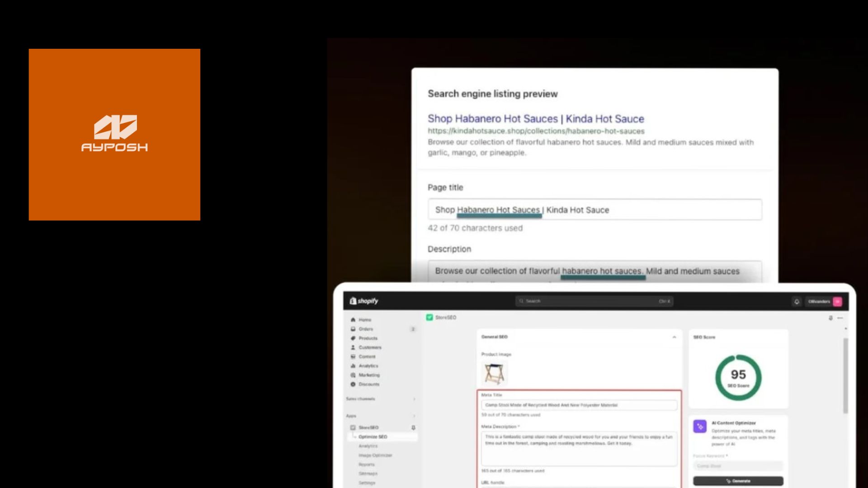Open Settings under StoreSEO

367,483
